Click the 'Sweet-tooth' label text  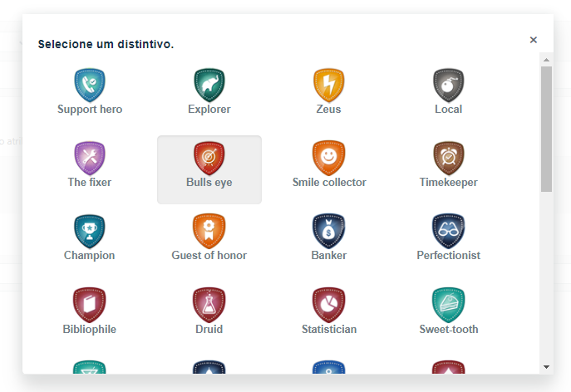click(449, 329)
